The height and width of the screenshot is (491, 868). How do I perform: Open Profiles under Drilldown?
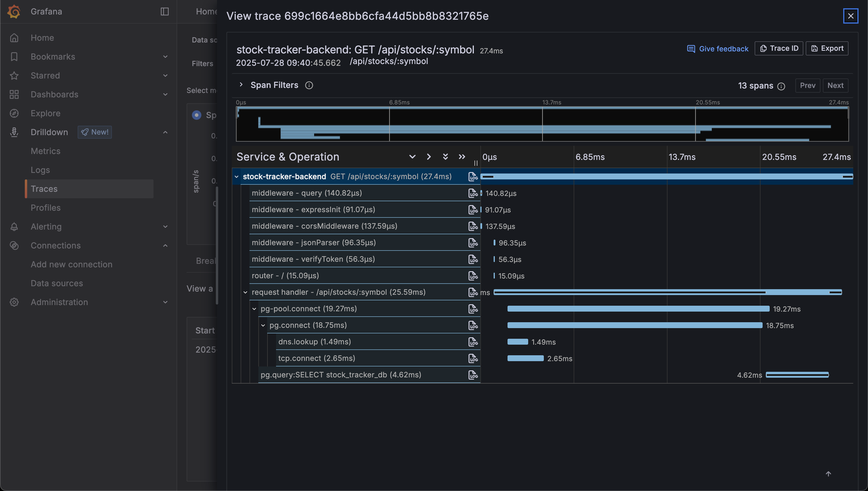[x=45, y=208]
